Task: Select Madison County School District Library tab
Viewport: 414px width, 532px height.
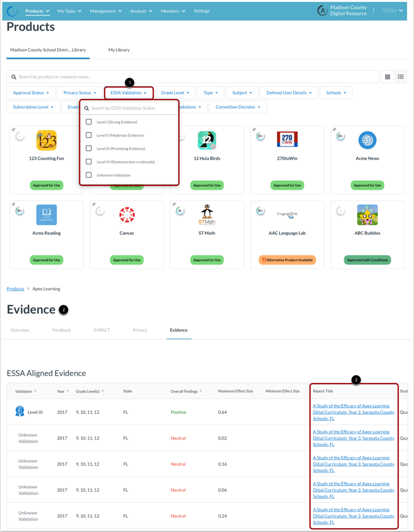Action: tap(48, 50)
